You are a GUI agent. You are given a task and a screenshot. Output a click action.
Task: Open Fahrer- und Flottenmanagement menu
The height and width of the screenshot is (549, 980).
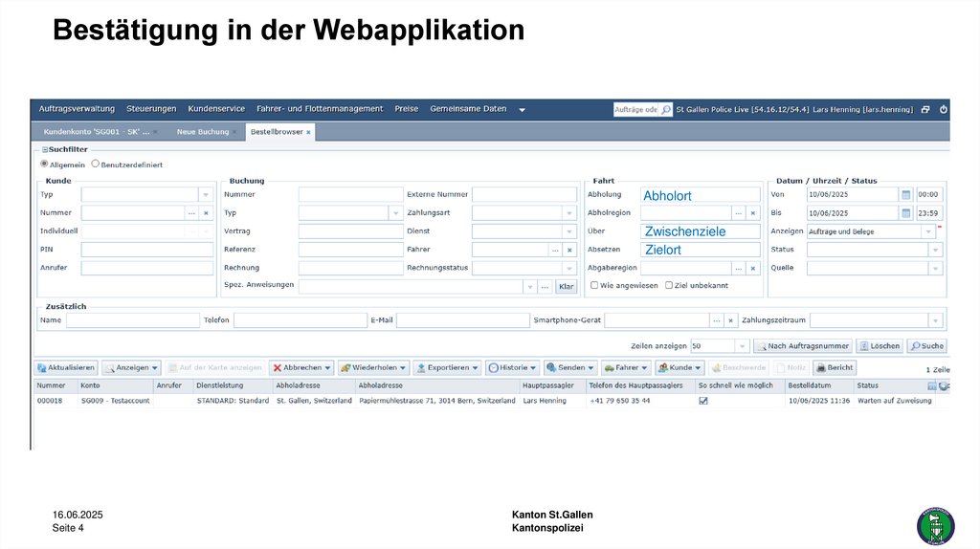[320, 109]
